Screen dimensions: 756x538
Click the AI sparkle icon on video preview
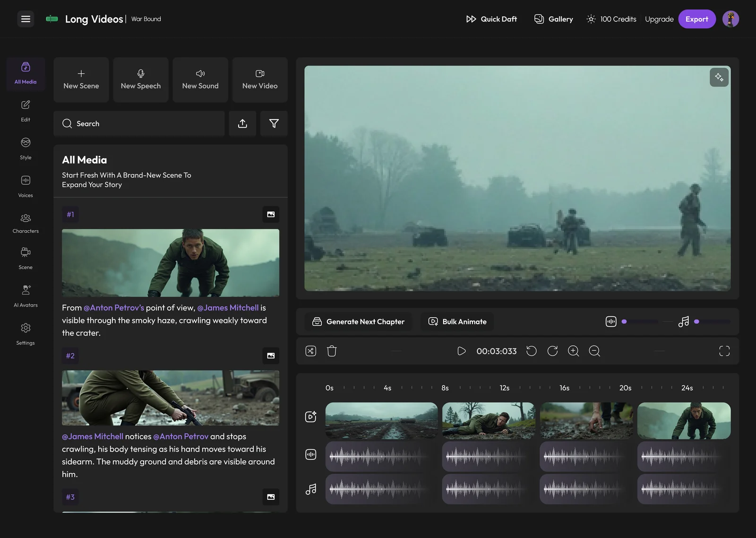point(719,77)
